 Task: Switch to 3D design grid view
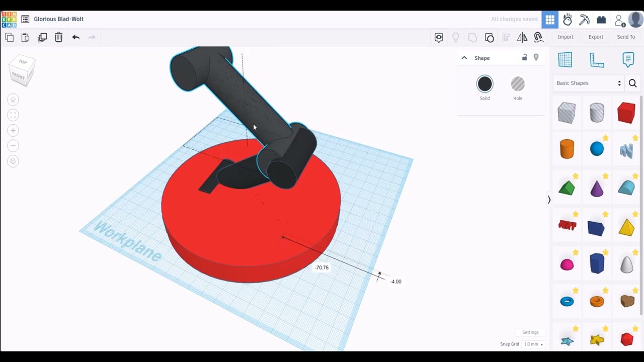pos(550,20)
